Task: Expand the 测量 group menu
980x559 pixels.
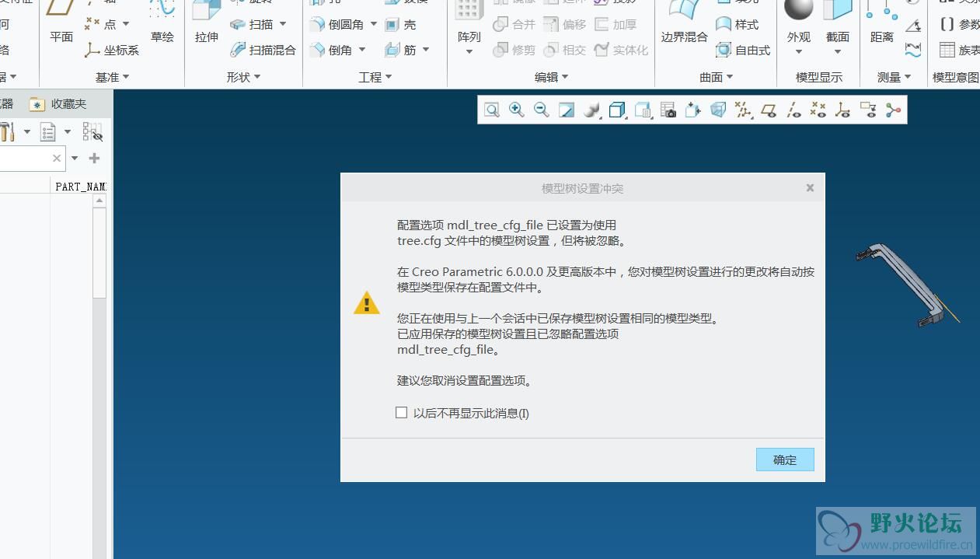Action: 895,77
